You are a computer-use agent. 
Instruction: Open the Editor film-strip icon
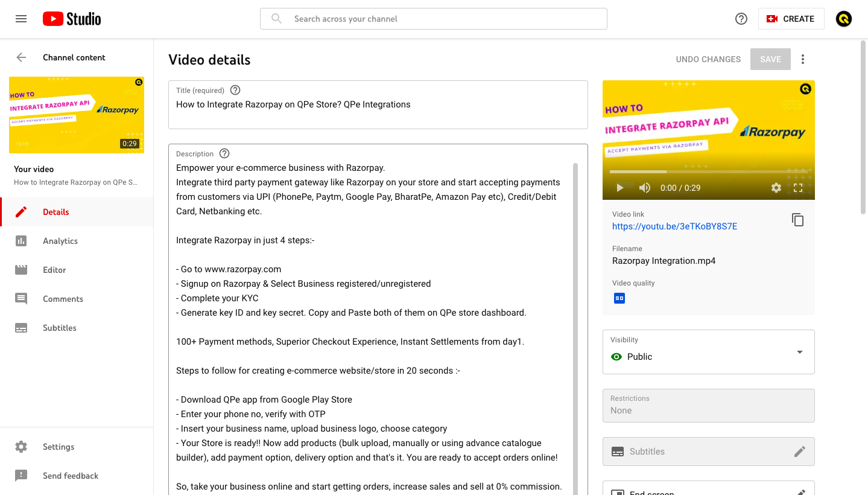(21, 270)
